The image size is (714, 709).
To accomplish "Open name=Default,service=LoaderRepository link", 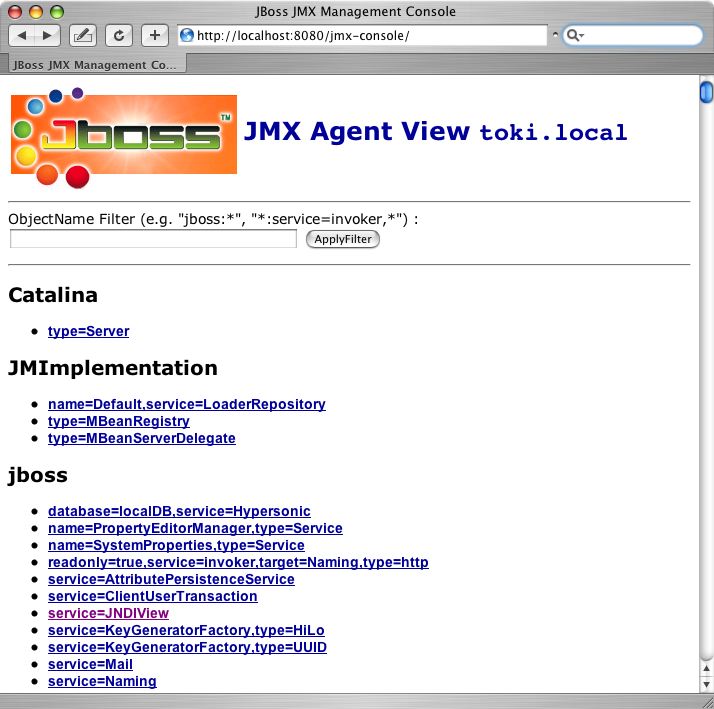I will 187,404.
